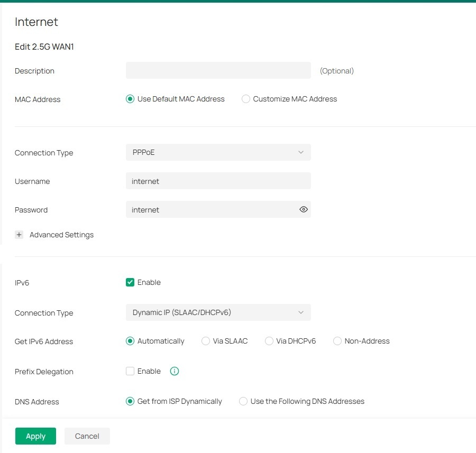The width and height of the screenshot is (476, 453).
Task: Show the PPPoE password with eye icon
Action: 303,209
